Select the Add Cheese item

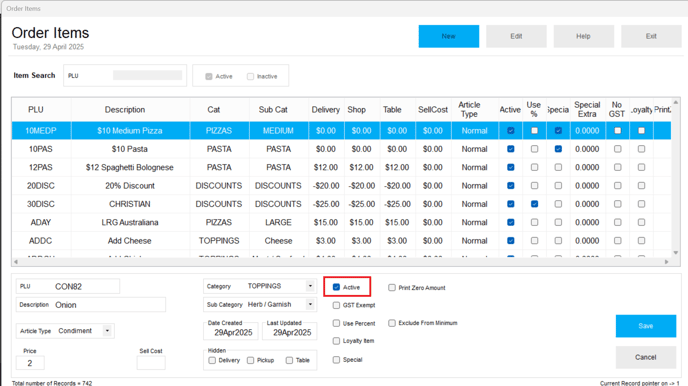point(341,241)
